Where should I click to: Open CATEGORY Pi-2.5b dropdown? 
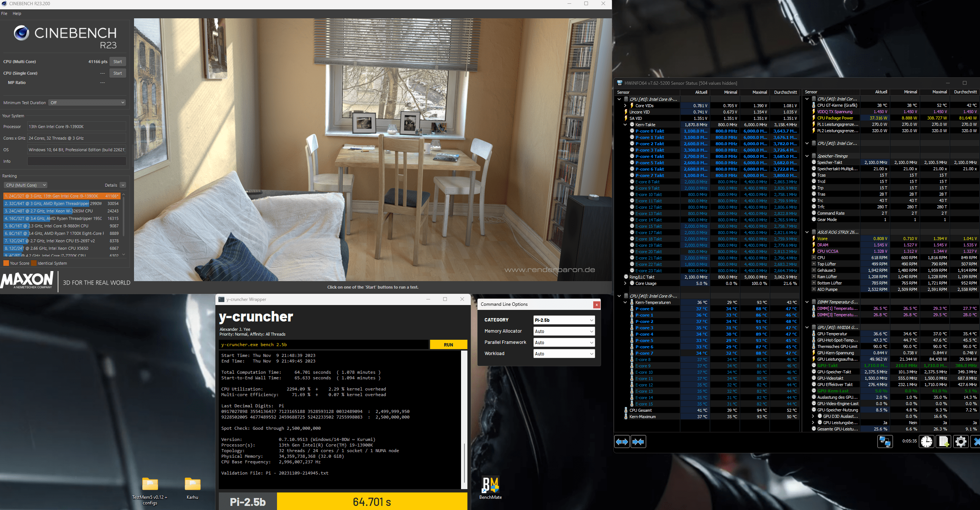pos(564,320)
